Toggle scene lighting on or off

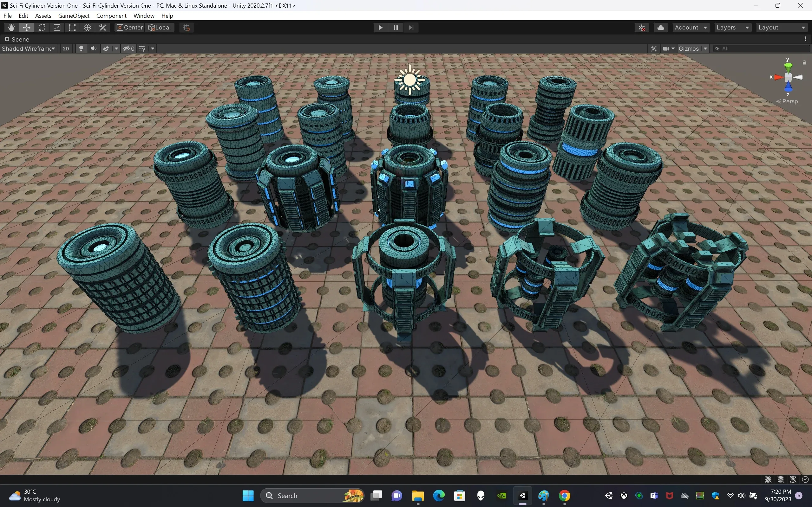point(81,48)
